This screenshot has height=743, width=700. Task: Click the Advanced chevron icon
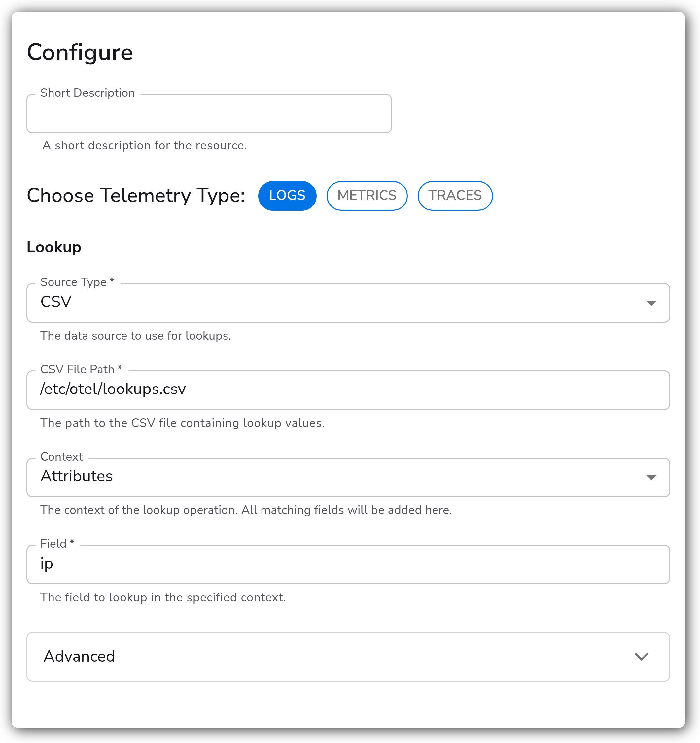click(641, 657)
